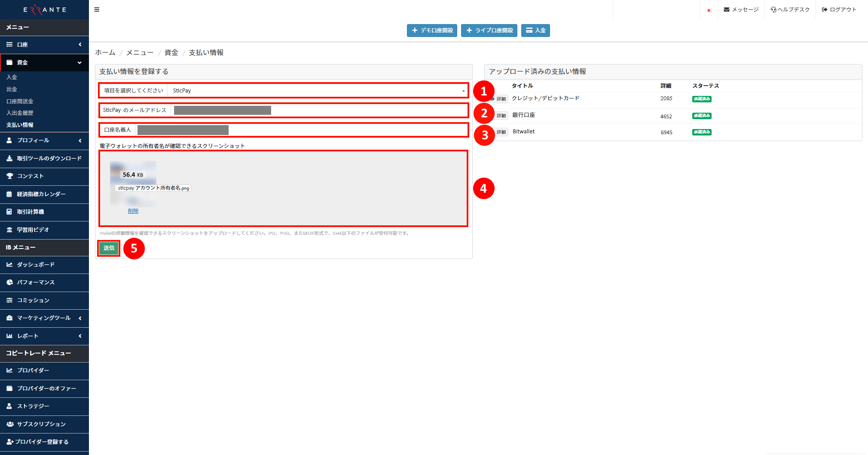Open the SticPay payment type dropdown

click(x=317, y=91)
